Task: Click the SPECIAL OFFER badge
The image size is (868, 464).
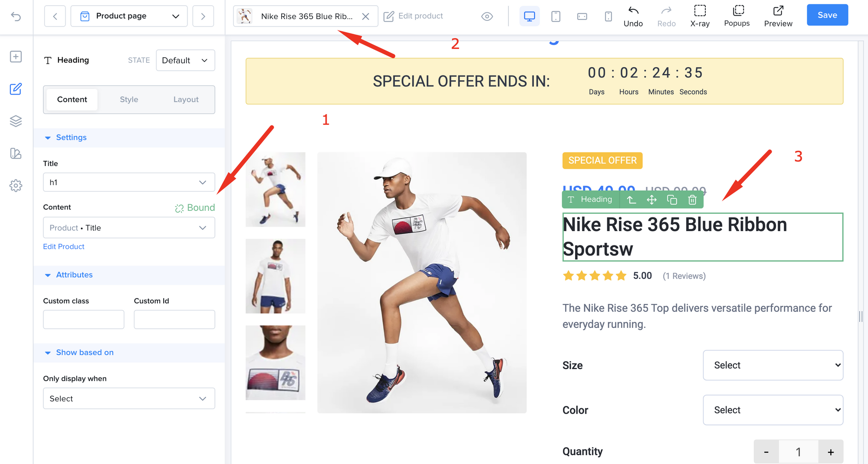Action: (x=602, y=160)
